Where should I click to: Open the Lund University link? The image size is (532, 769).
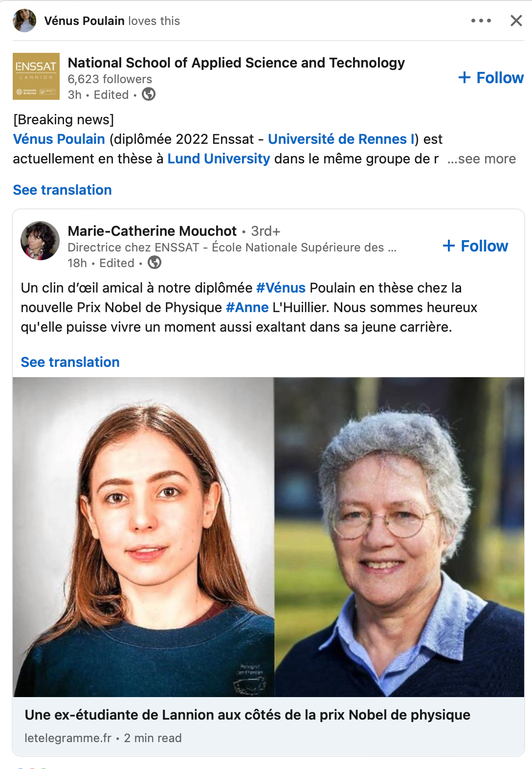(219, 159)
